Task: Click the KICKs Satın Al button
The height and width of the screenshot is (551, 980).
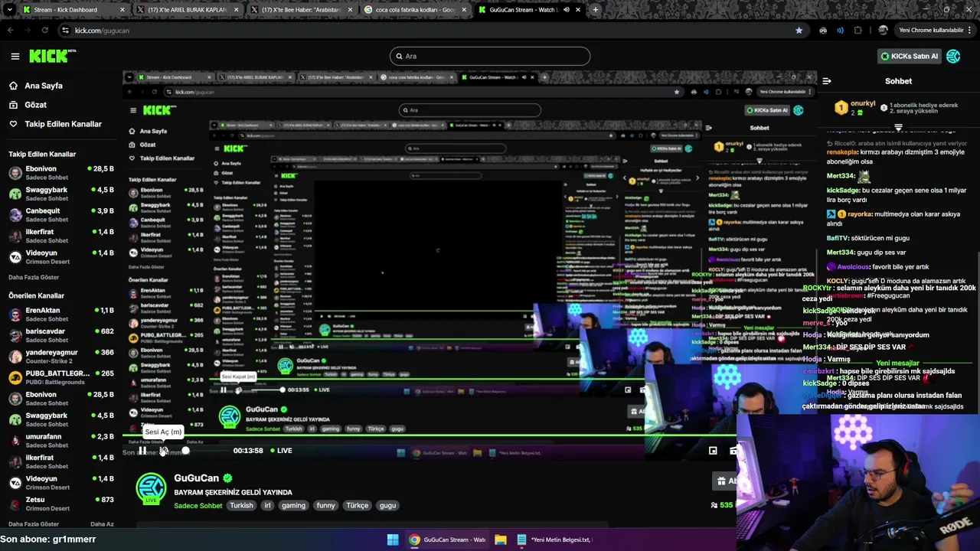Action: pos(909,56)
